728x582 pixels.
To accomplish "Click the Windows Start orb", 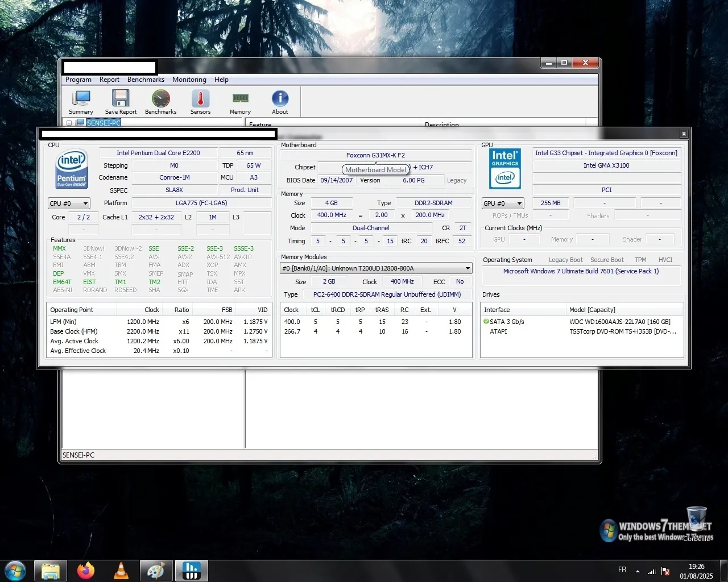I will pos(15,570).
